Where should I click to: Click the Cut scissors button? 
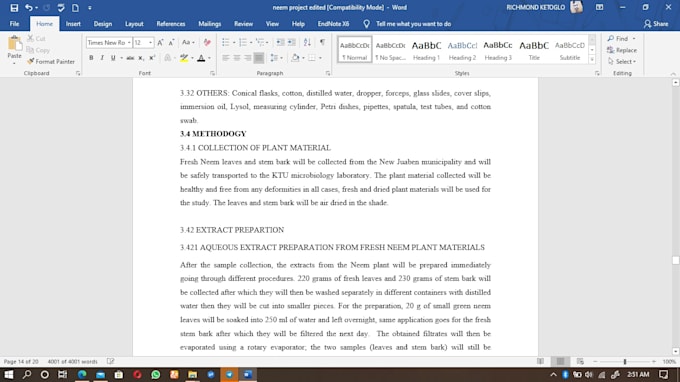36,39
